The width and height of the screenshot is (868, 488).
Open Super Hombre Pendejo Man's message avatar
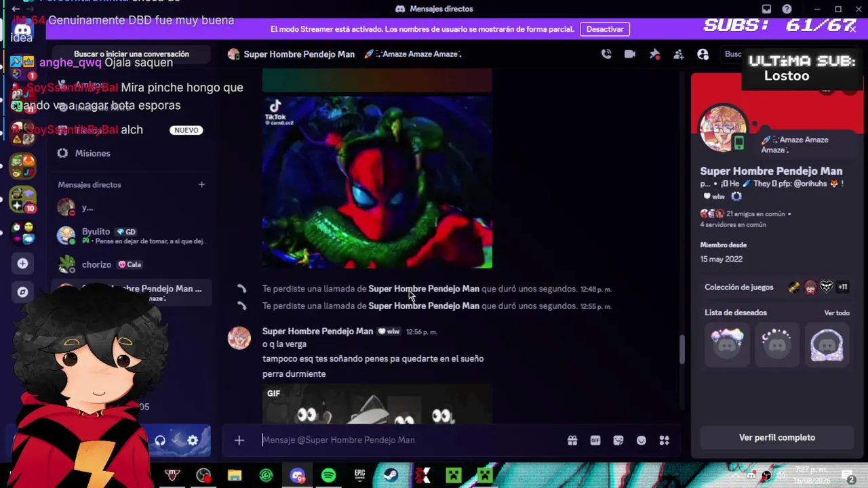point(239,338)
